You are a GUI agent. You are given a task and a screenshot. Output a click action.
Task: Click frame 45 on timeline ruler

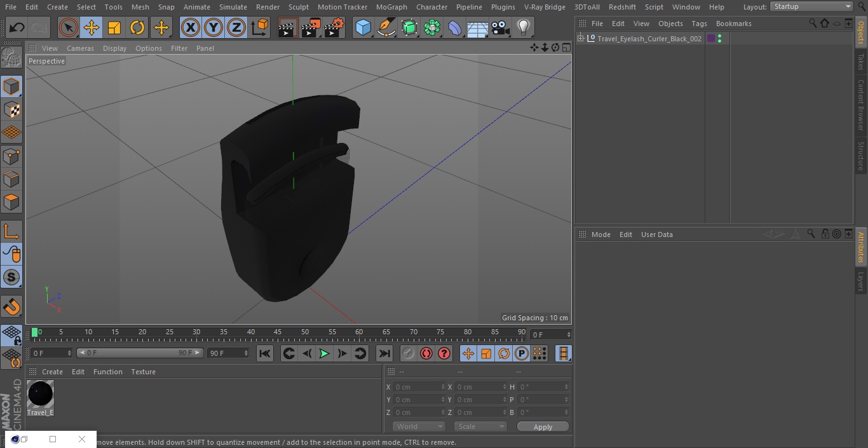278,332
